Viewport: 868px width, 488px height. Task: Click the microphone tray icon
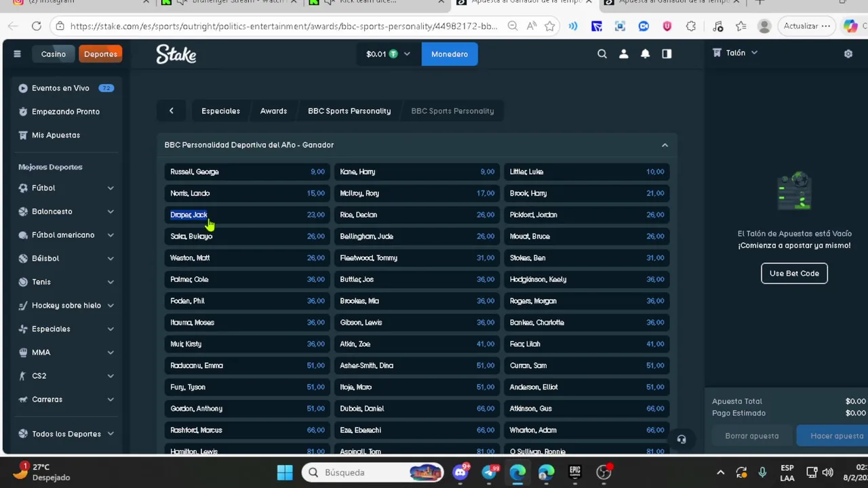(x=762, y=472)
